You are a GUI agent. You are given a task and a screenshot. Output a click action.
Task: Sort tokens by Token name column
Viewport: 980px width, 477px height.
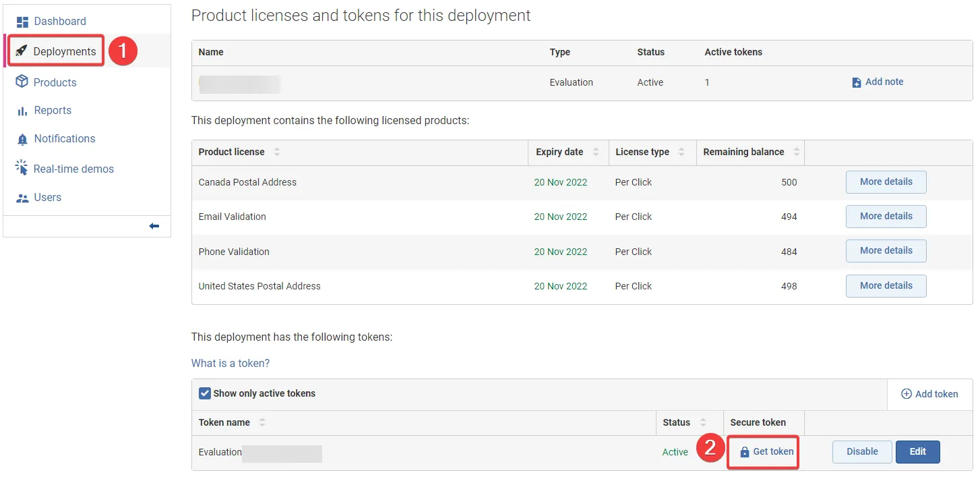pos(262,422)
